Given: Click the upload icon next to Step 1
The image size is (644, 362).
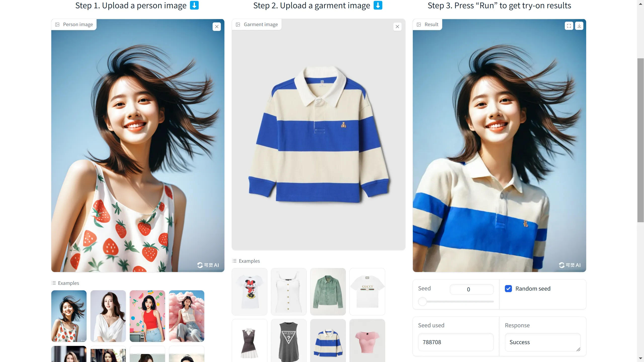Looking at the screenshot, I should click(194, 5).
